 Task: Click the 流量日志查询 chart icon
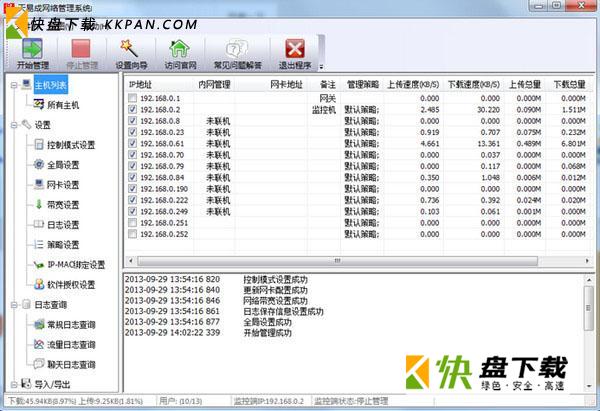pyautogui.click(x=39, y=344)
